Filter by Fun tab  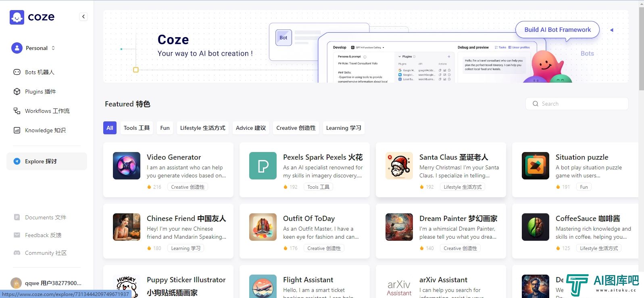(165, 128)
